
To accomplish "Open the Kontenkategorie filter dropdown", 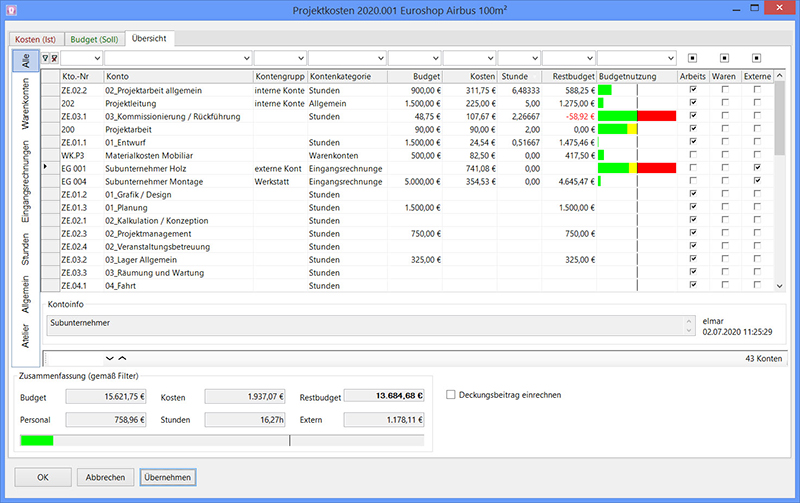I will coord(381,59).
